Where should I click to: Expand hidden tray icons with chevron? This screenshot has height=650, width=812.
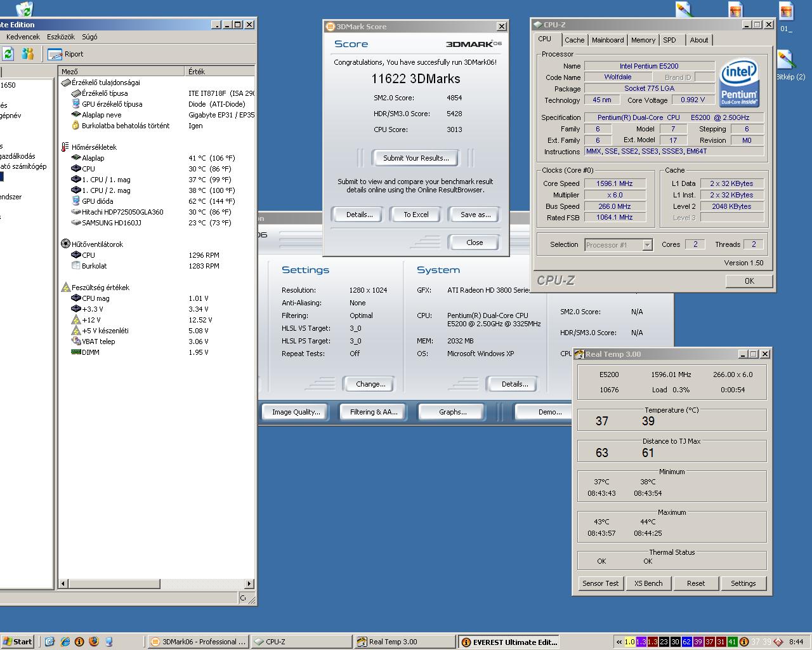(x=619, y=642)
